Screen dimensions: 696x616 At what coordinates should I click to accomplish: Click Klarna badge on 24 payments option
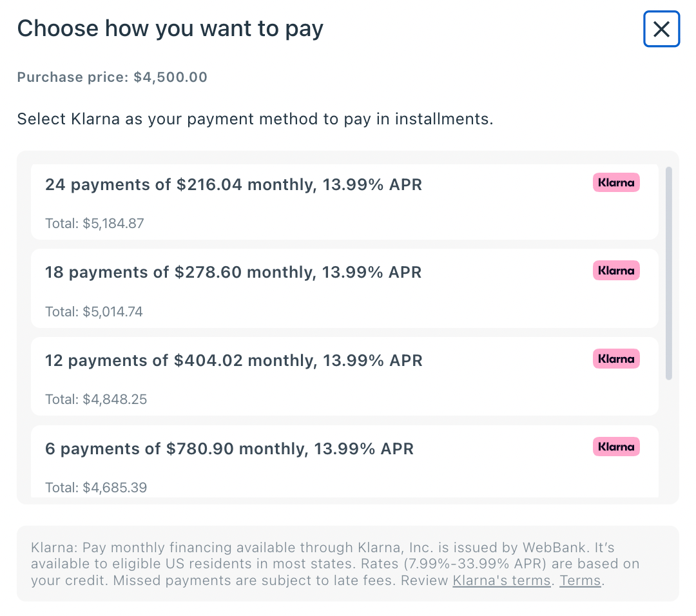coord(616,183)
